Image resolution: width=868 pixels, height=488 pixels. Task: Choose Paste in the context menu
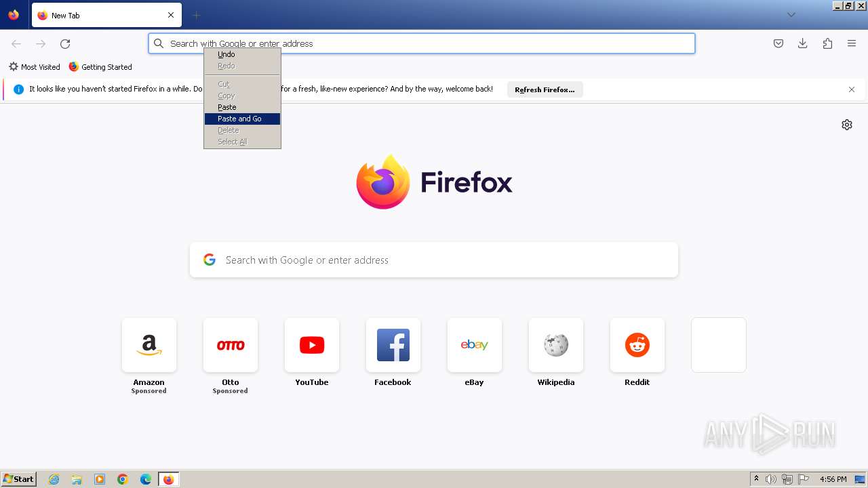click(242, 107)
